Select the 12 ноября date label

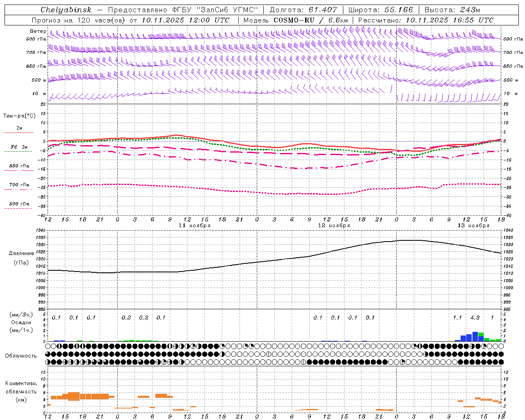pyautogui.click(x=334, y=226)
